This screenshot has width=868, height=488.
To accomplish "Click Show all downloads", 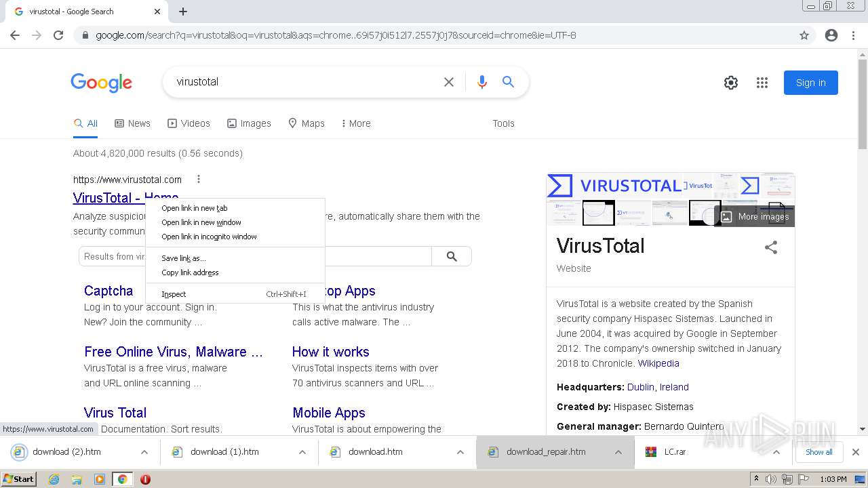I will pyautogui.click(x=819, y=452).
